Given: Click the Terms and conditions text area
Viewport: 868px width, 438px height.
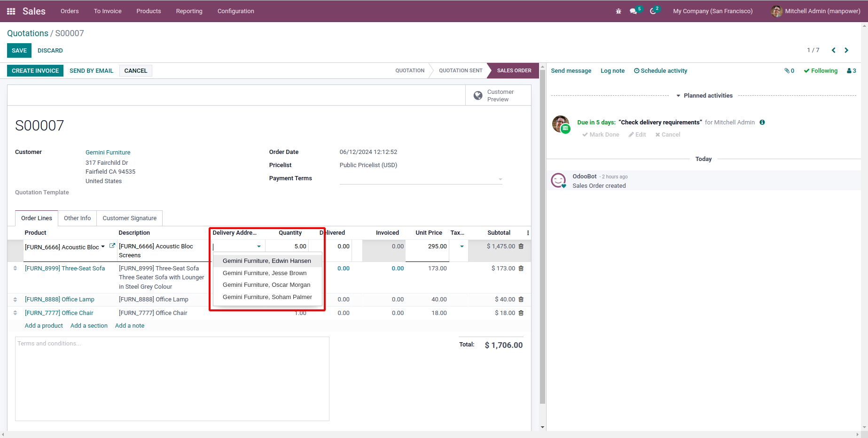Looking at the screenshot, I should pos(172,379).
